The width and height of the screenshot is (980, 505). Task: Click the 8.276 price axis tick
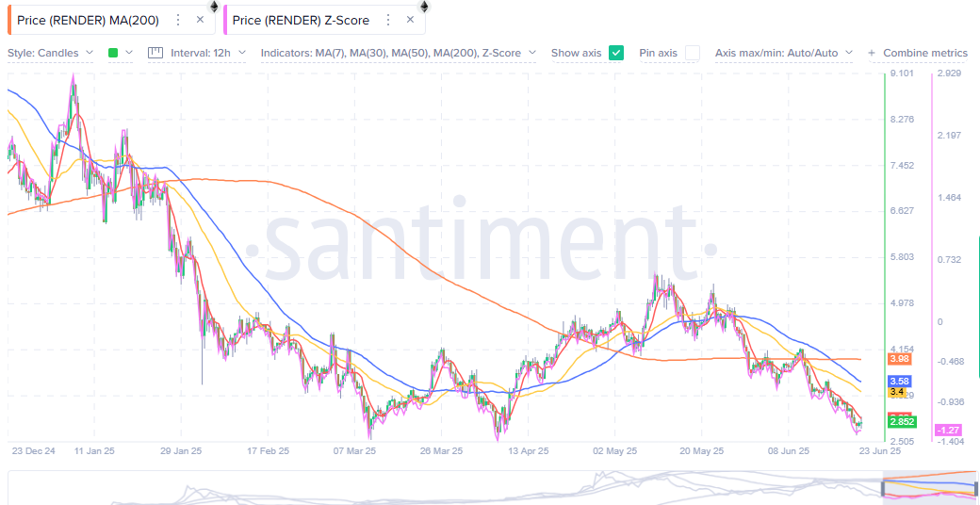pyautogui.click(x=901, y=119)
